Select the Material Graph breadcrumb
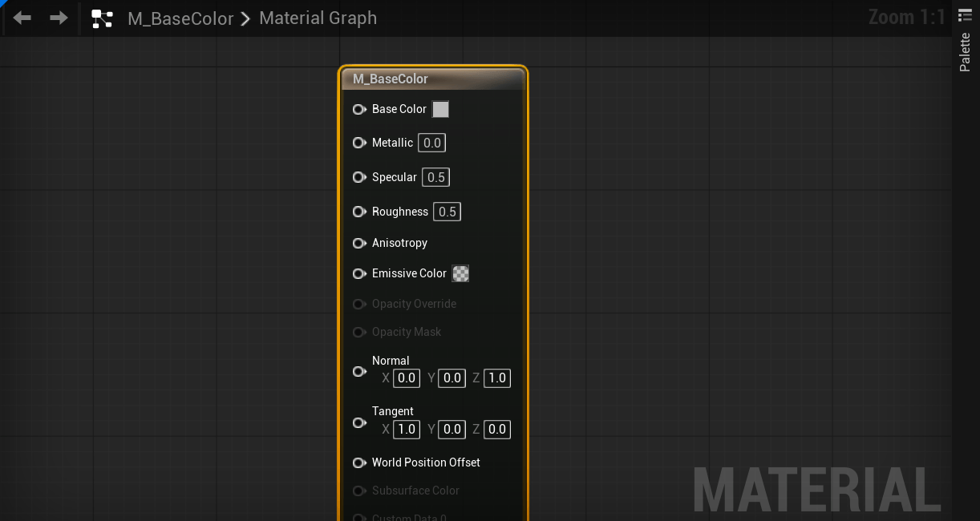The width and height of the screenshot is (980, 521). click(x=318, y=18)
